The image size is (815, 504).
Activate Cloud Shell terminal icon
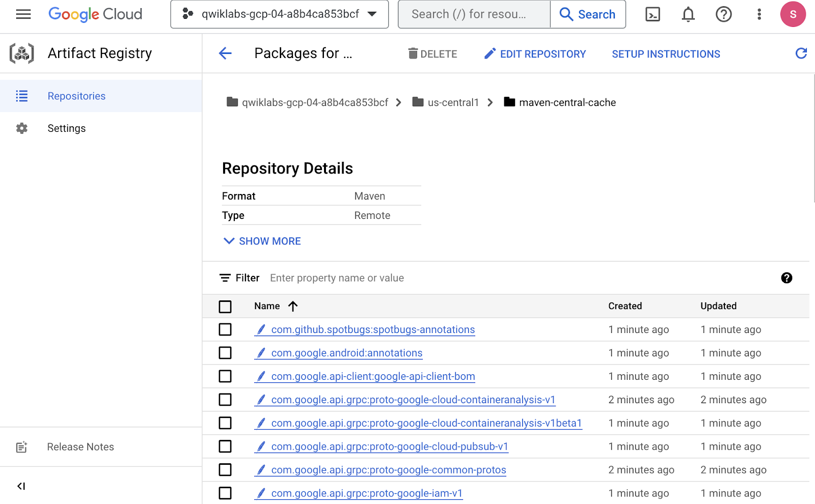[x=653, y=14]
